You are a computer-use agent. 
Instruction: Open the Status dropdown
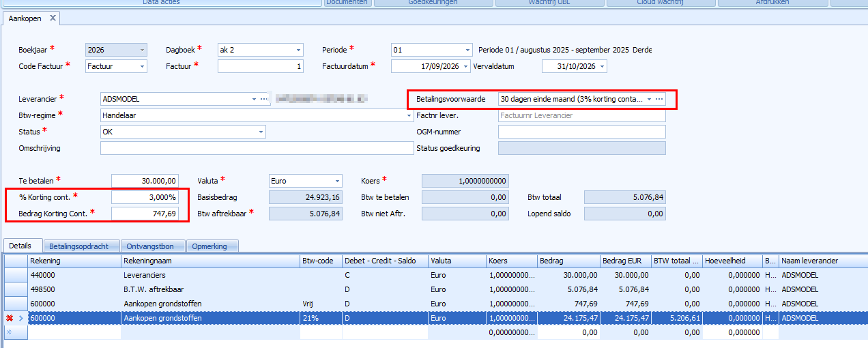click(261, 132)
